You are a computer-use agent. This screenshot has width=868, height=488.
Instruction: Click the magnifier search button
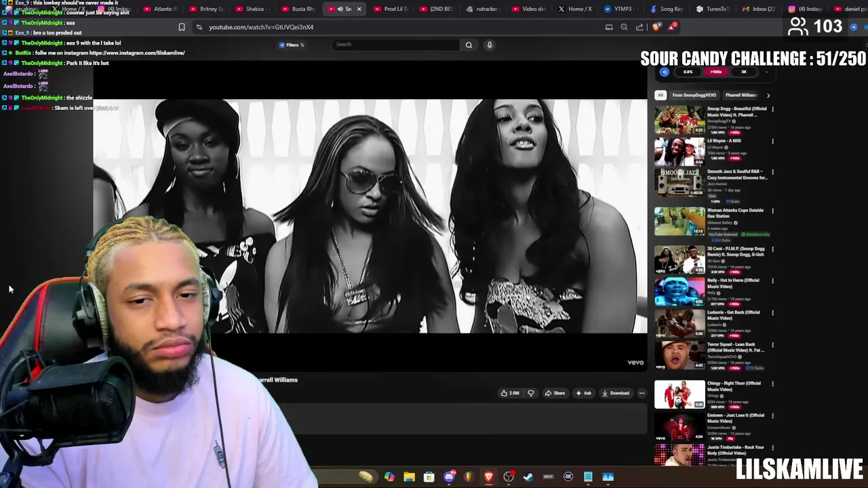coord(469,45)
